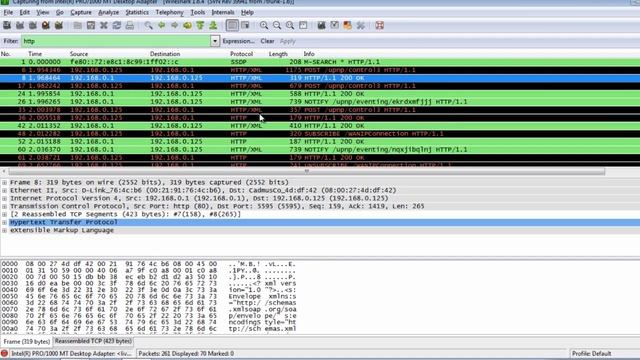Viewport: 640px width, 360px height.
Task: Open coloring rules editor
Action: click(348, 25)
